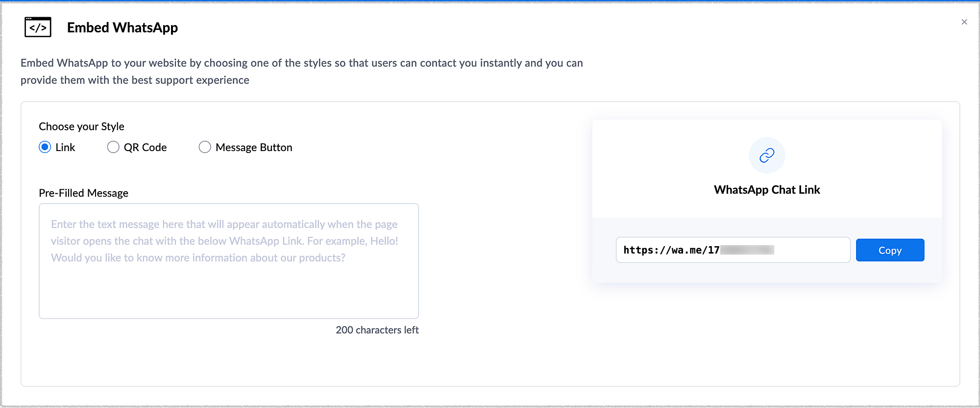The height and width of the screenshot is (408, 980).
Task: Click the blurred phone number in the link
Action: tap(747, 250)
